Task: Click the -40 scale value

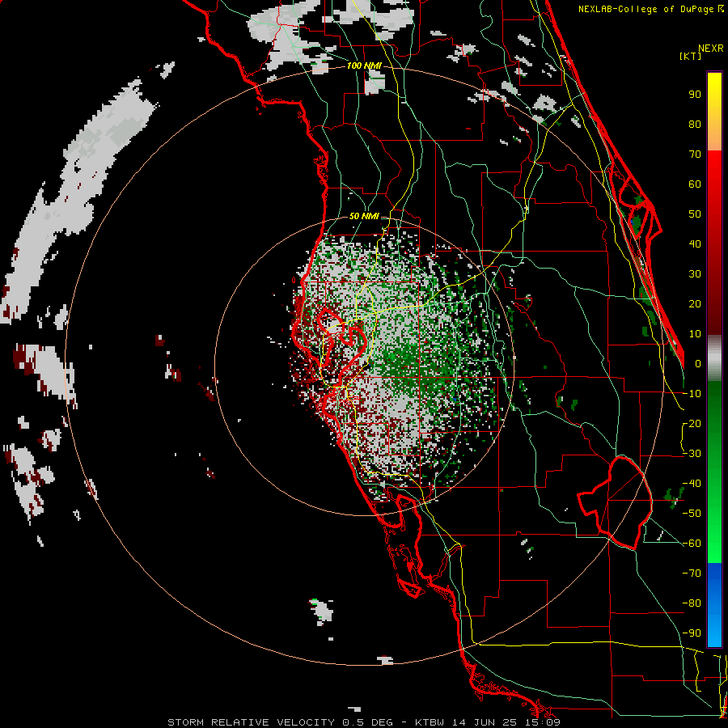Action: click(x=692, y=484)
